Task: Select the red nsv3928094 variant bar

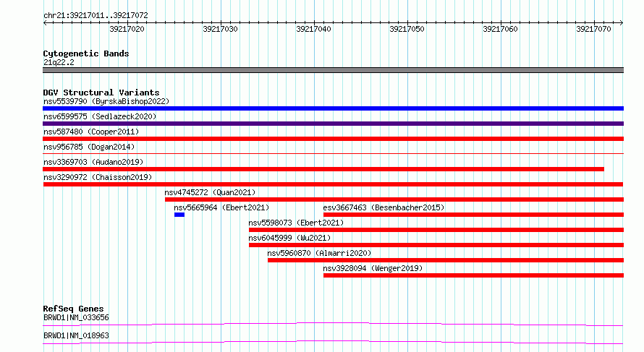Action: point(473,275)
